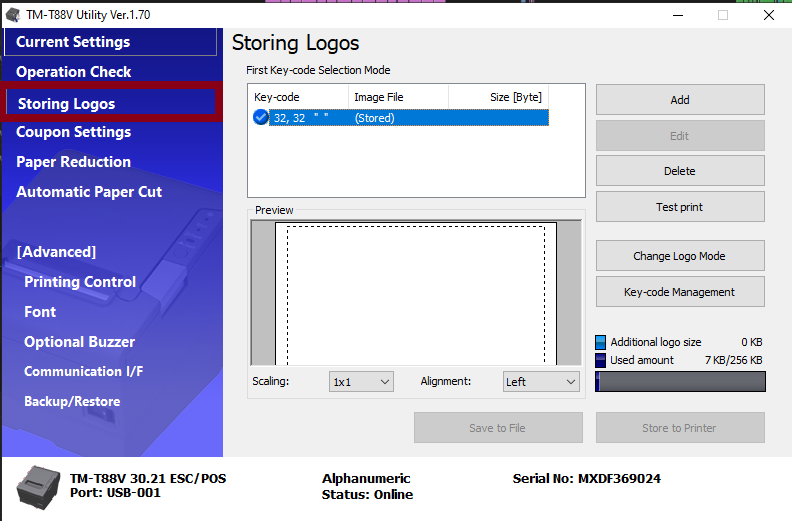Go to Operation Check
The image size is (800, 521).
click(73, 72)
